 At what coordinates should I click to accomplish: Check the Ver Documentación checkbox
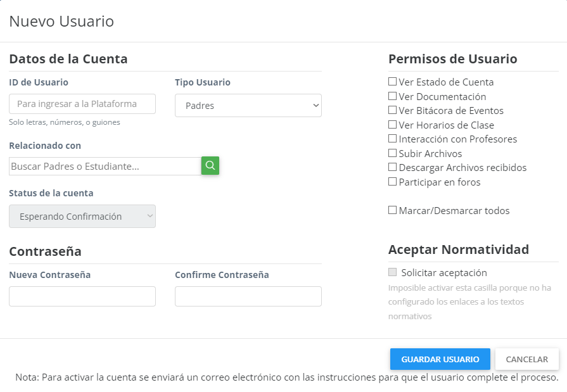click(393, 96)
